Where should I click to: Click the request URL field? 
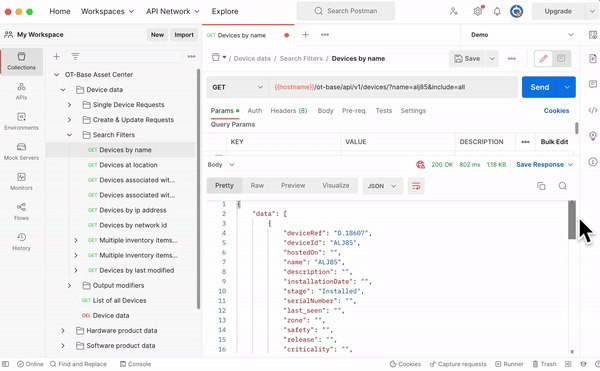pyautogui.click(x=393, y=87)
